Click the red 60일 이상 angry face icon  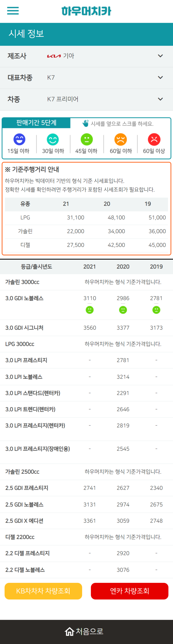154,139
